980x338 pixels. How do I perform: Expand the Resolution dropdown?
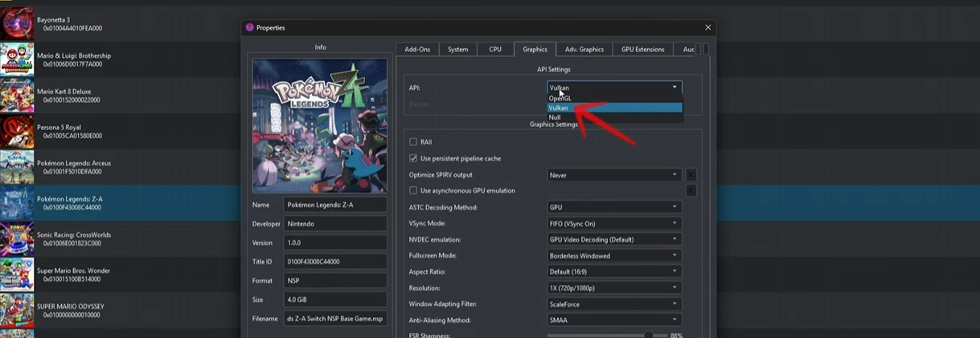click(614, 287)
